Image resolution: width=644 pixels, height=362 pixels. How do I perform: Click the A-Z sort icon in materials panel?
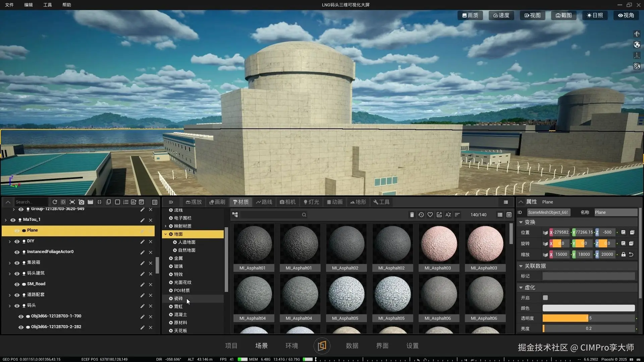[x=448, y=215]
